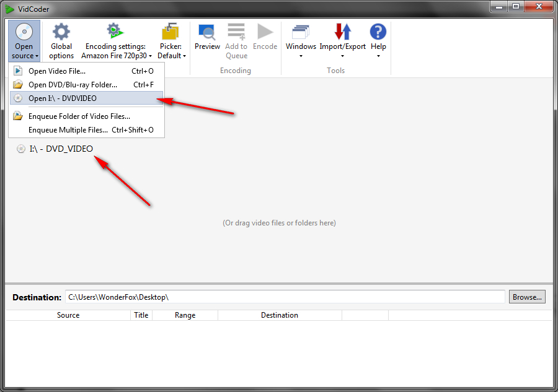The image size is (558, 392).
Task: Click the Open Video File entry's play icon
Action: 18,71
